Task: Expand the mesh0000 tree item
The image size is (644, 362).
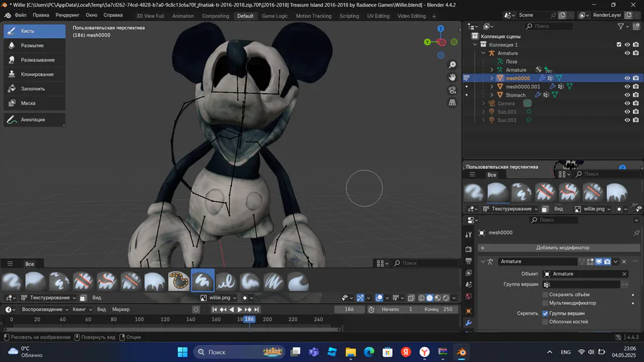Action: pos(492,78)
